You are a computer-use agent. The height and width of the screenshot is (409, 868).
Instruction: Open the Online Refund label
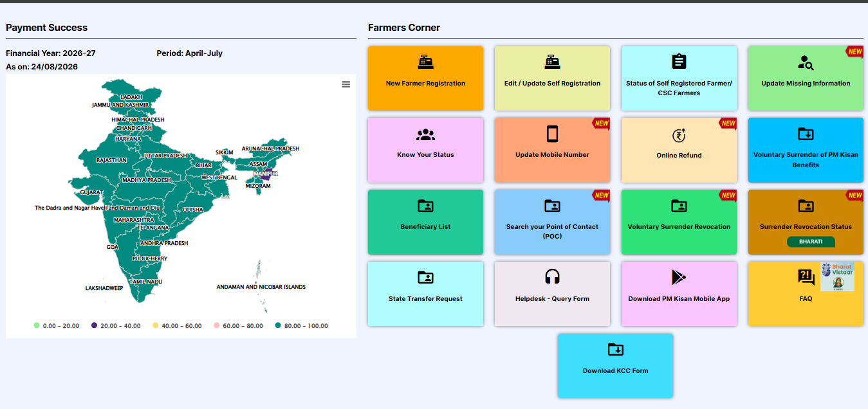pyautogui.click(x=679, y=155)
